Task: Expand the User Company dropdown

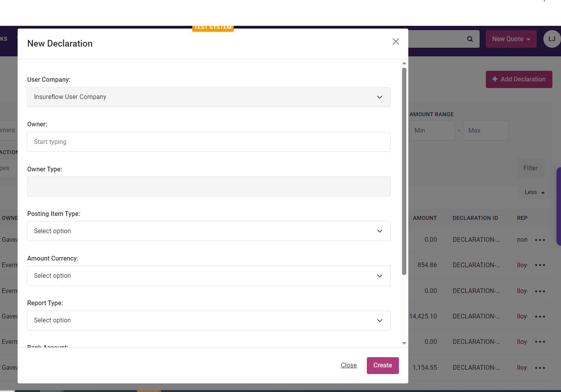Action: pos(209,97)
